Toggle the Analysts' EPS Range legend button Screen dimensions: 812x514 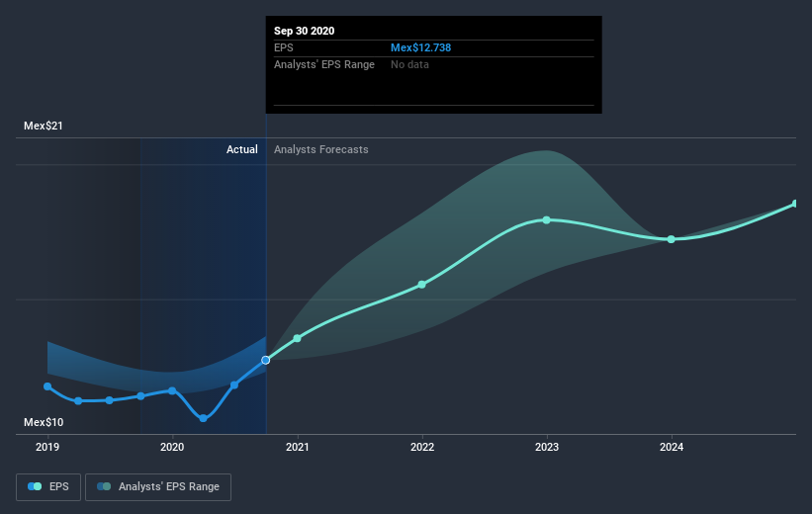158,487
